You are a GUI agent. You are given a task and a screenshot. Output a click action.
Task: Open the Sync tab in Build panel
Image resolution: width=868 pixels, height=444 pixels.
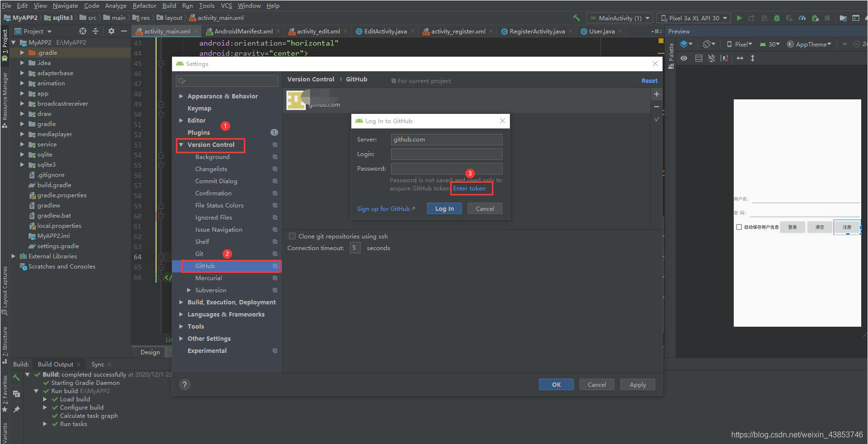pyautogui.click(x=98, y=364)
